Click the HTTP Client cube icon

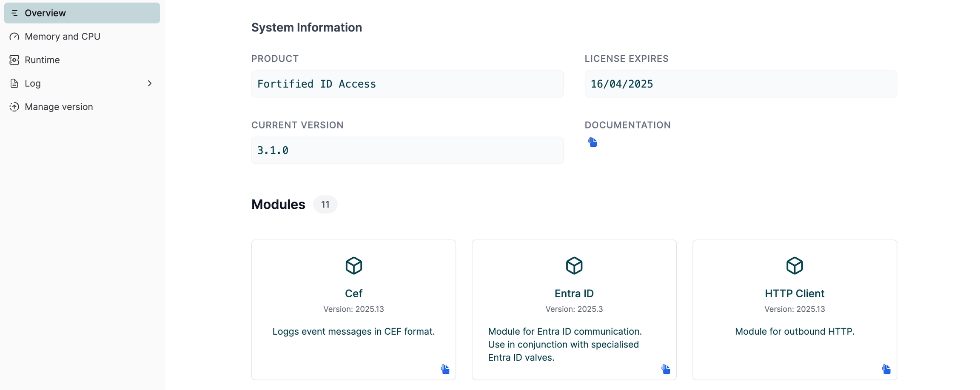tap(794, 266)
